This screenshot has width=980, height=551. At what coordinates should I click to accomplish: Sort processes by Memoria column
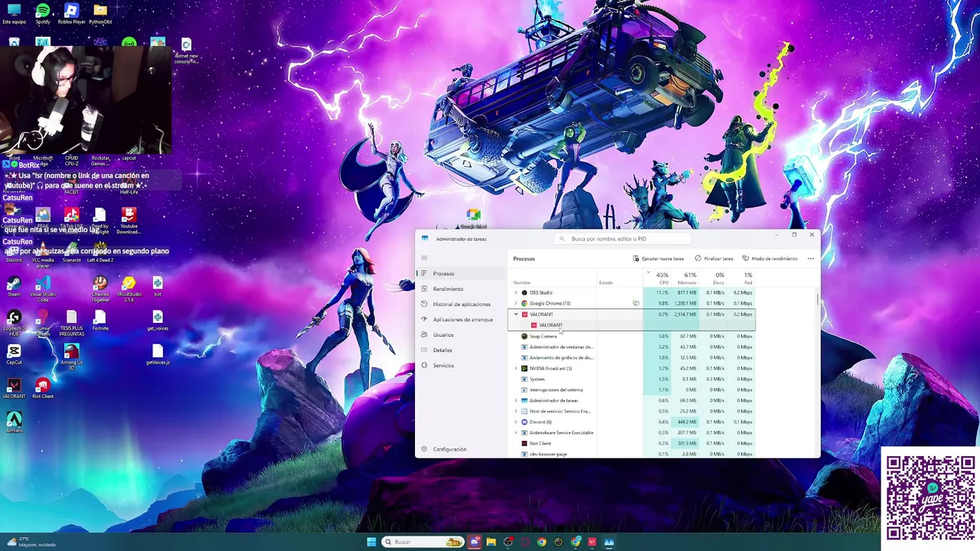point(688,279)
